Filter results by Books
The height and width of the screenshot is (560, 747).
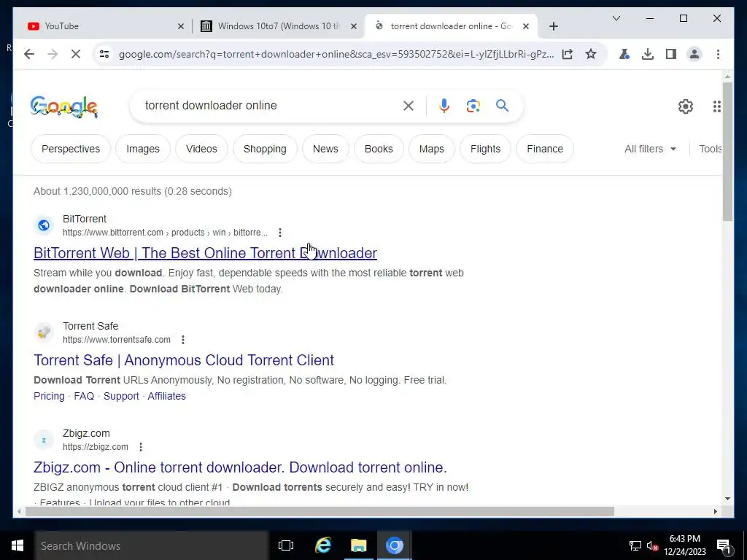(379, 149)
